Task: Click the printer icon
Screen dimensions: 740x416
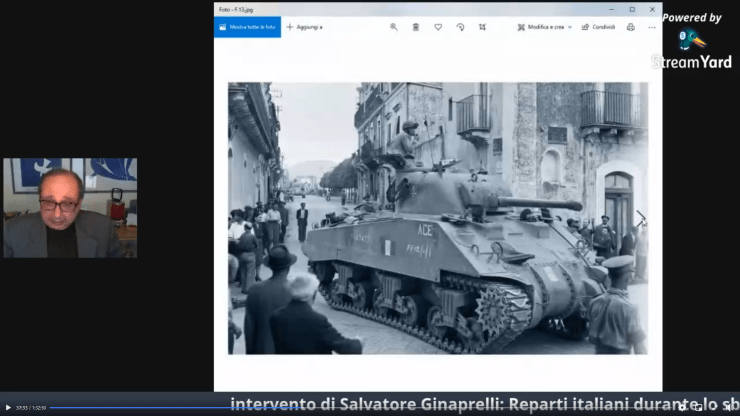Action: pyautogui.click(x=630, y=27)
